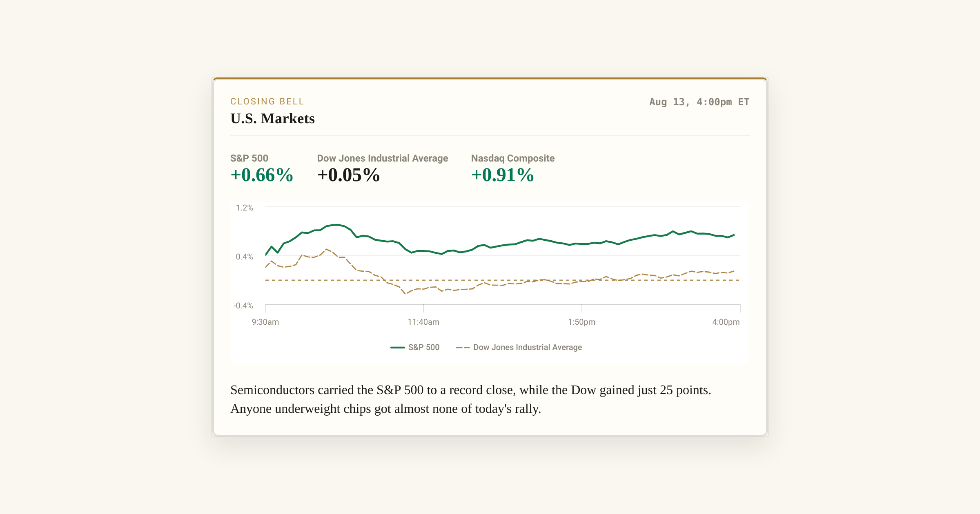Screen dimensions: 980x514
Task: Click the Dow Jones dashed legend line swatch
Action: pyautogui.click(x=463, y=348)
